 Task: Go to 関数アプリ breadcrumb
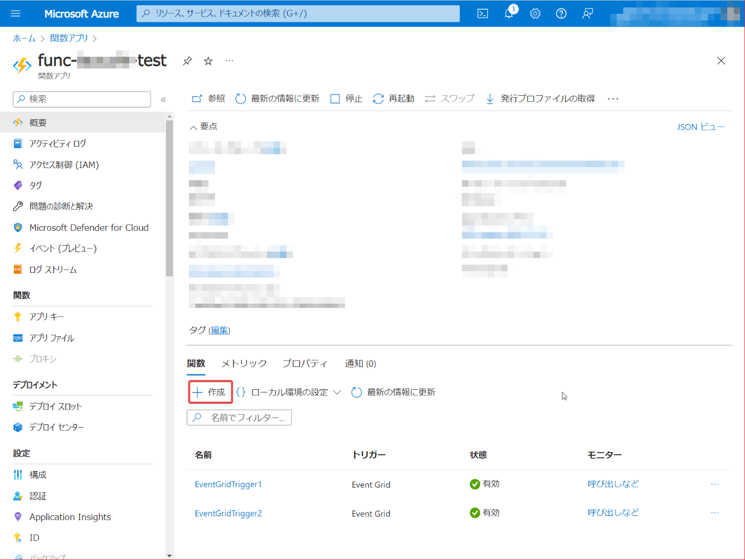tap(69, 38)
